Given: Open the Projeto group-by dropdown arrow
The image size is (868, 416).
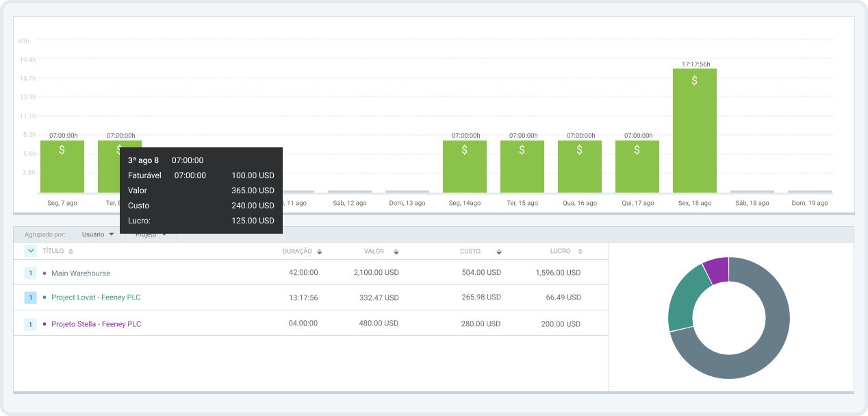Looking at the screenshot, I should 164,234.
